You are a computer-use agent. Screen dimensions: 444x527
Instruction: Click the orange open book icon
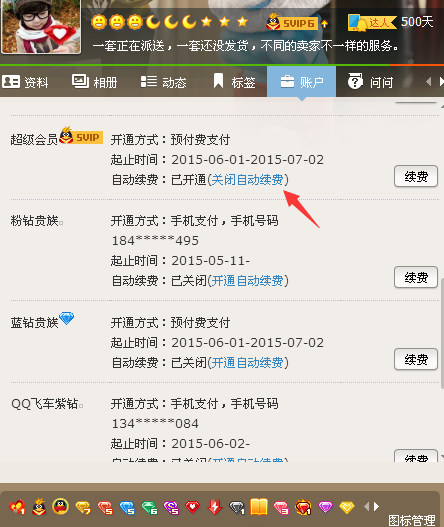pyautogui.click(x=259, y=506)
